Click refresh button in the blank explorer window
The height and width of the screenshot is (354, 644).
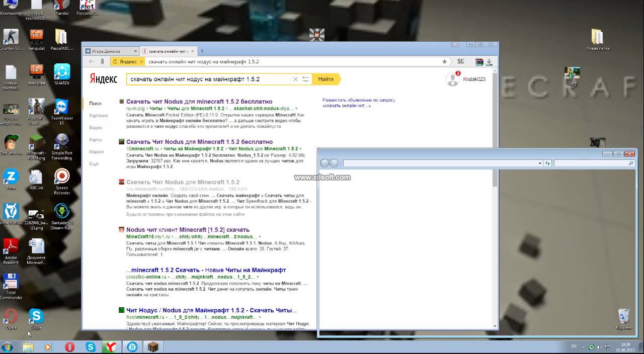pyautogui.click(x=547, y=163)
